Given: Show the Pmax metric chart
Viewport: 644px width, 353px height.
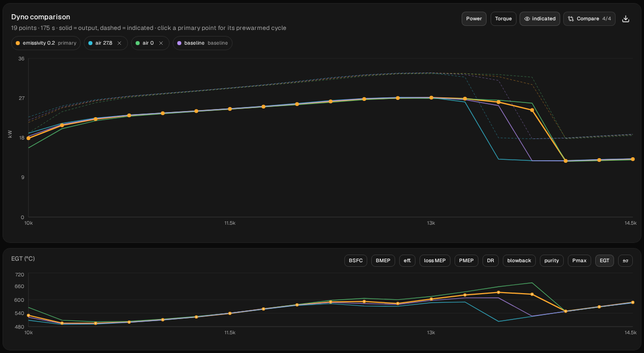Looking at the screenshot, I should [x=579, y=261].
